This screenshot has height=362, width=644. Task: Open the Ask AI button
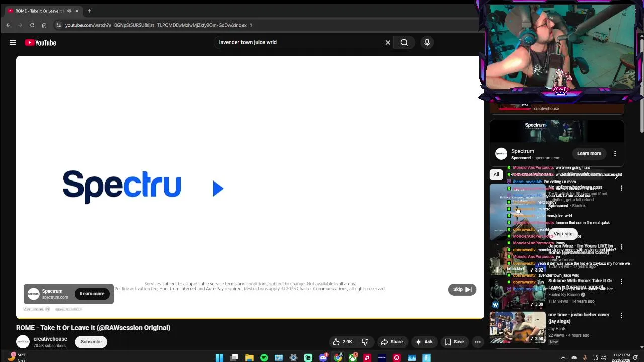pyautogui.click(x=423, y=342)
